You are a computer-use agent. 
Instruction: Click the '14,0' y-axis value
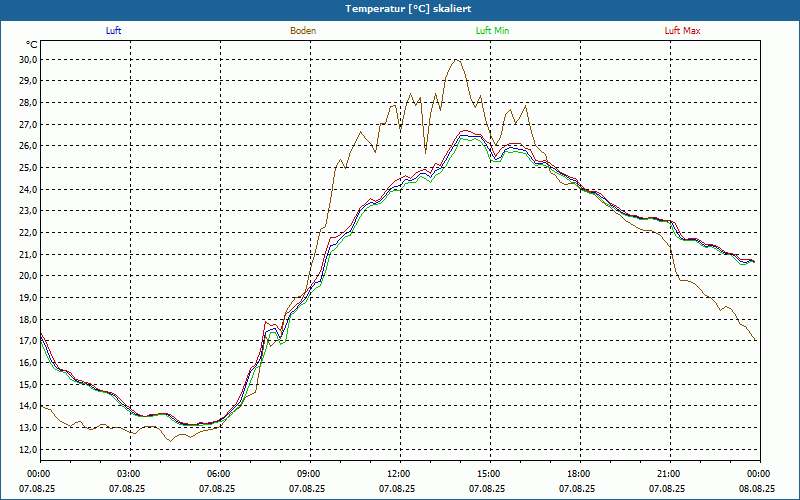pyautogui.click(x=29, y=406)
